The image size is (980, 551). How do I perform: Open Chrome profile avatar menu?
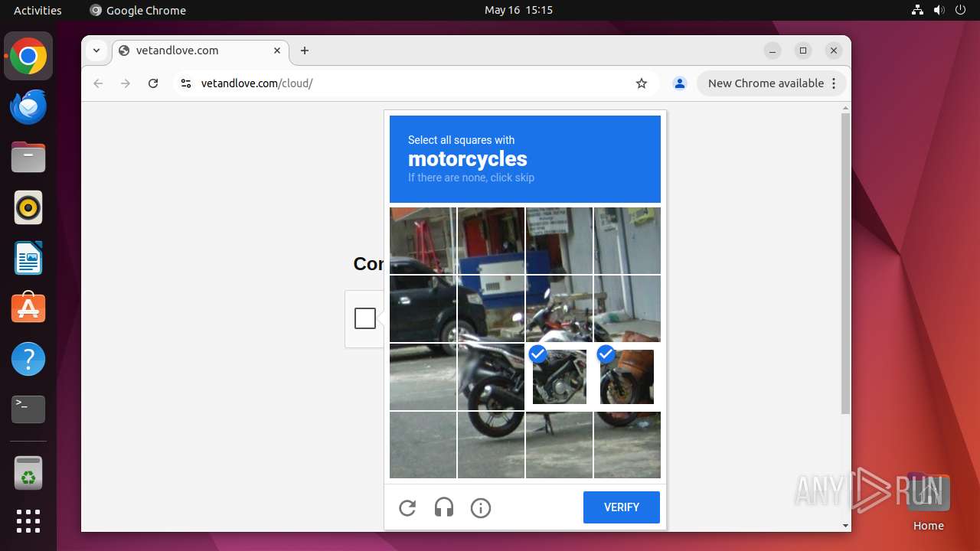coord(679,83)
